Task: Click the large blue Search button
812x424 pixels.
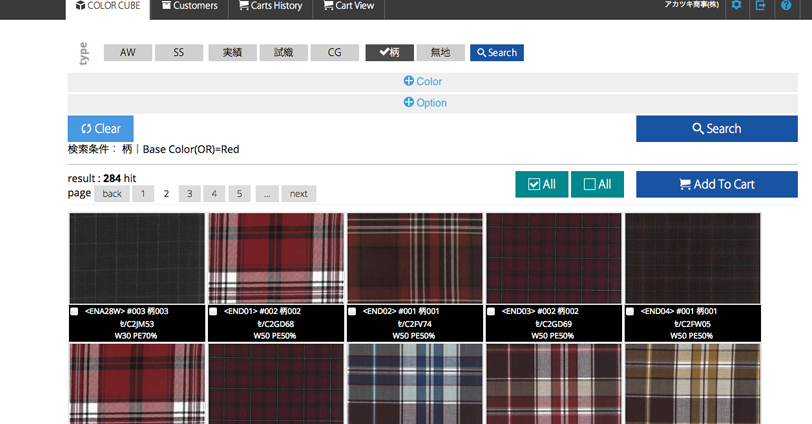Action: 717,128
